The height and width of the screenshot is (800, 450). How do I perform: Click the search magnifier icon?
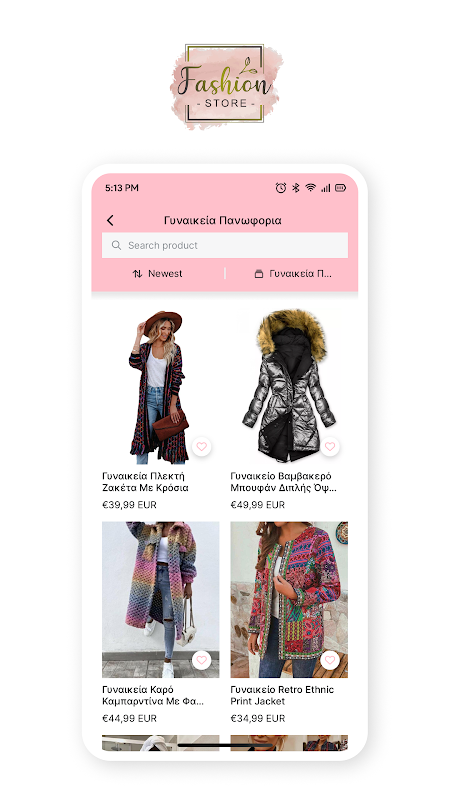click(116, 245)
